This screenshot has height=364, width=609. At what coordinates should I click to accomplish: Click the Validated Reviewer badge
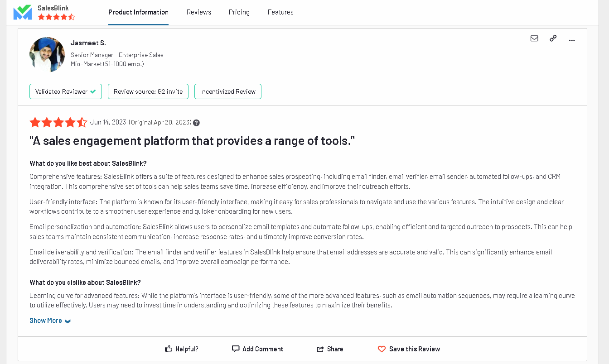(66, 91)
